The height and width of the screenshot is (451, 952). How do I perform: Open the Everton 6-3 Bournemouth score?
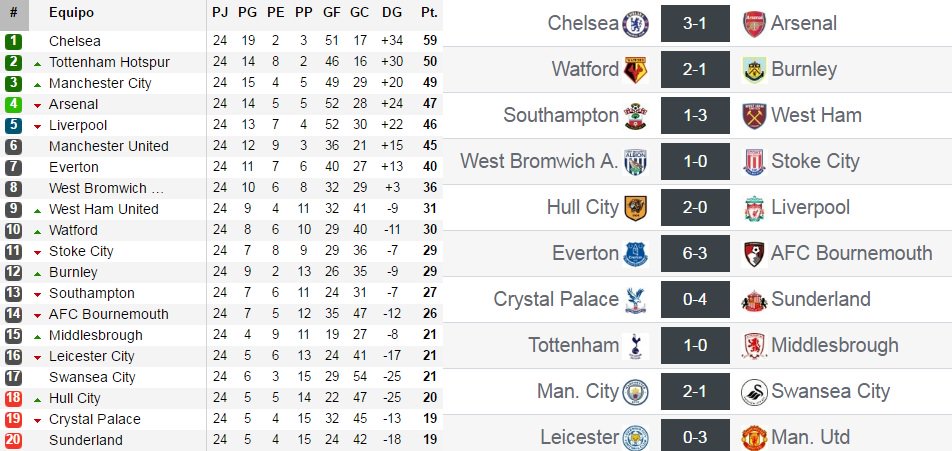pyautogui.click(x=695, y=253)
